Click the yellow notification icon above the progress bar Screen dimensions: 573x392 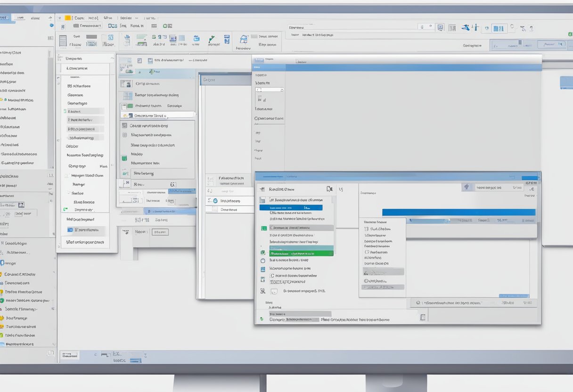(x=467, y=187)
